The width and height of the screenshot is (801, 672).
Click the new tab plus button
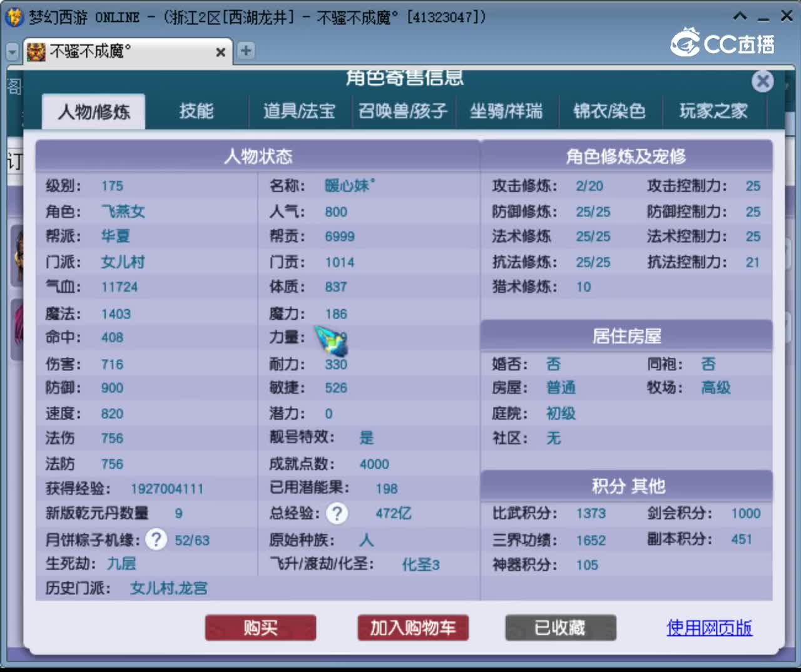tap(246, 51)
